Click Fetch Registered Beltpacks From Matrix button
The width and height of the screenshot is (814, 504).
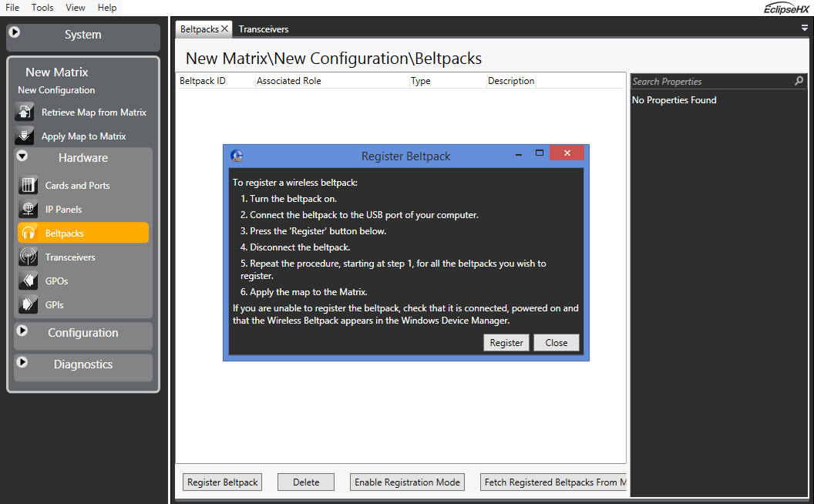point(553,482)
